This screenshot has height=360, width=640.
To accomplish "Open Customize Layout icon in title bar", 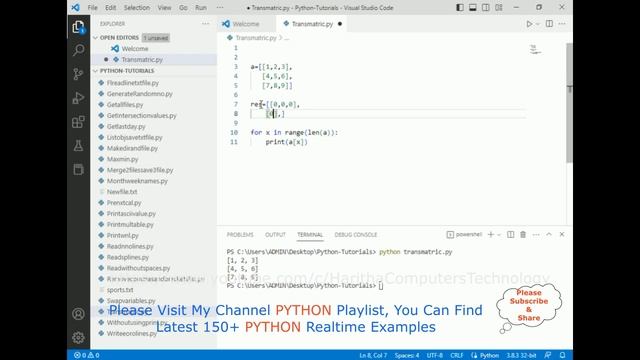I will 499,7.
